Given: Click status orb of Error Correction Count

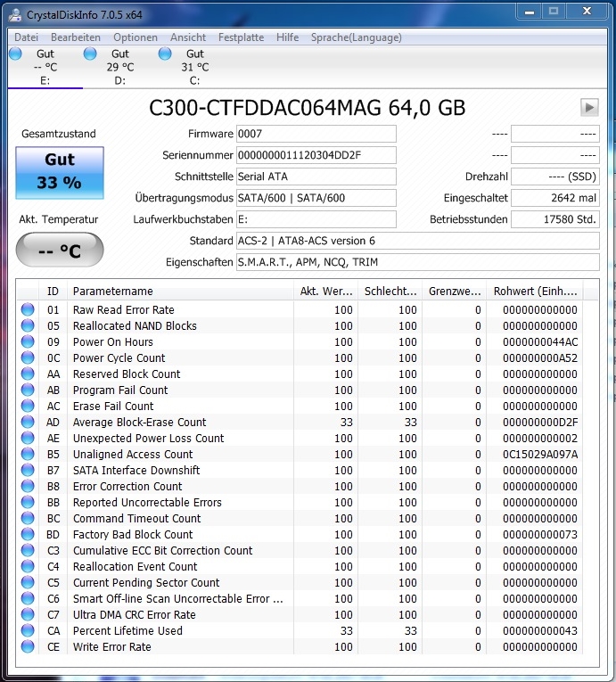Looking at the screenshot, I should tap(28, 486).
